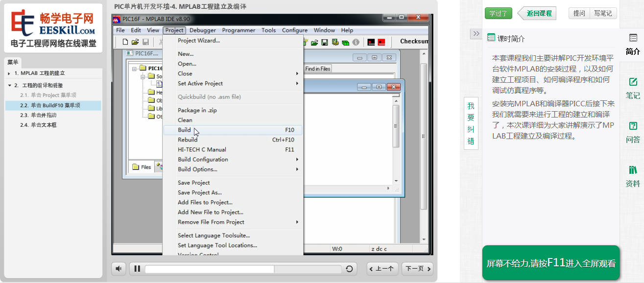Click the green package toolbar icon
Screen dimensions: 644x283
coord(345,43)
